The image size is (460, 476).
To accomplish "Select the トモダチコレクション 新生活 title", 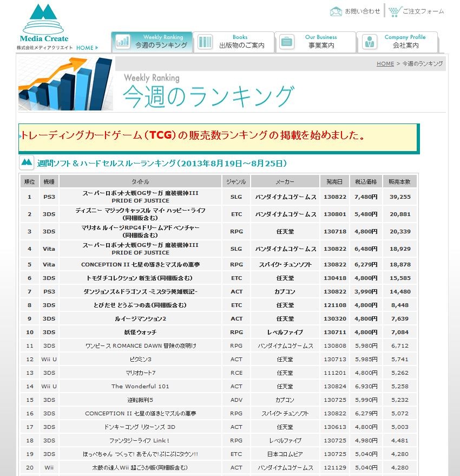I will (140, 278).
